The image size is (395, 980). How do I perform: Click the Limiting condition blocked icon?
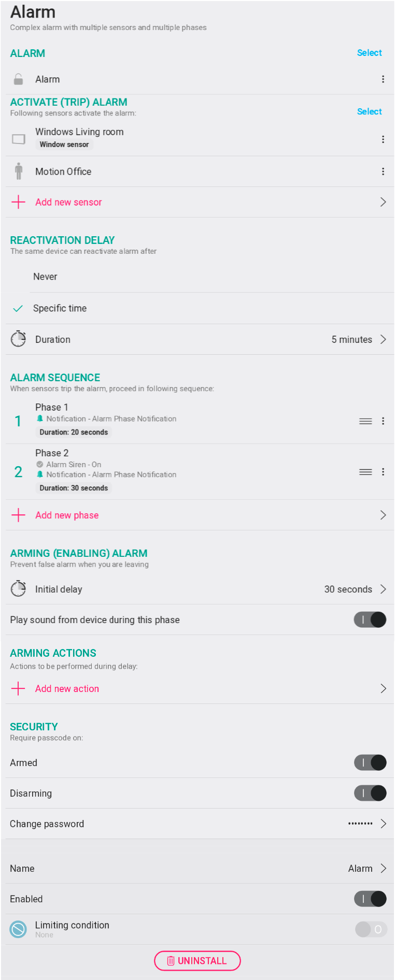18,929
